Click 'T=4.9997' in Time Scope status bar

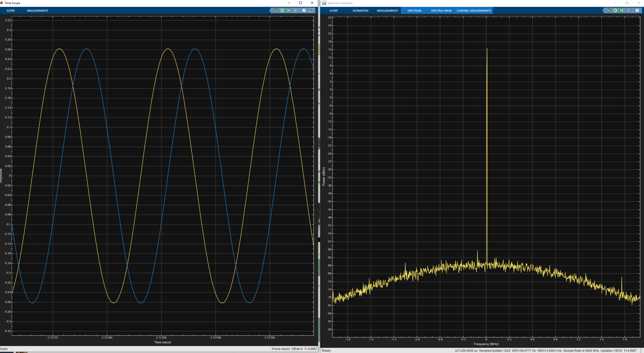[311, 349]
